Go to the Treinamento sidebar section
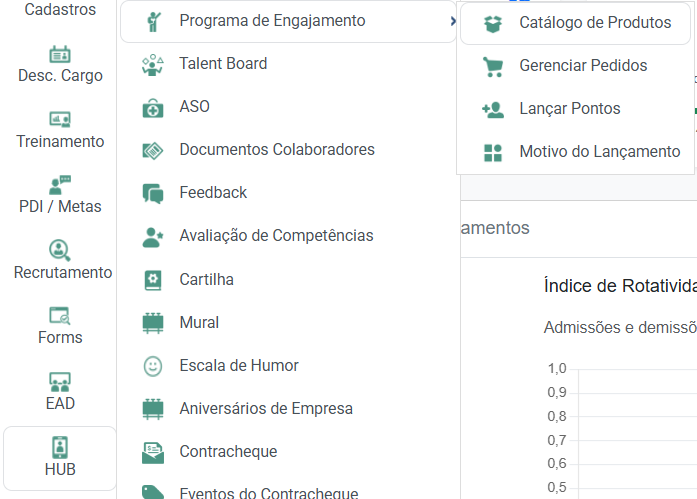This screenshot has width=697, height=499. point(60,130)
